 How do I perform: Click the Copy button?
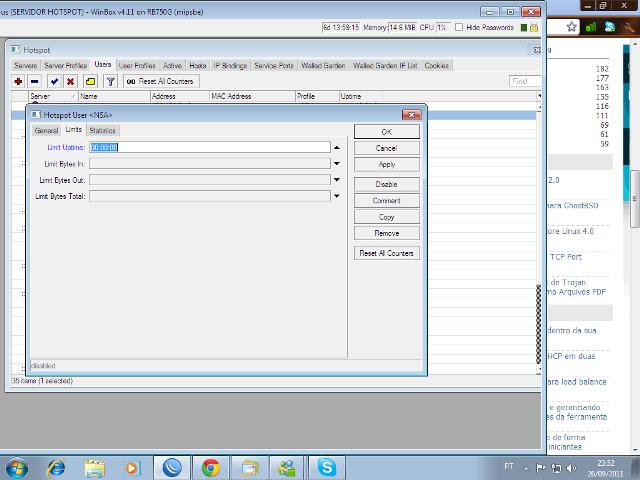point(387,217)
